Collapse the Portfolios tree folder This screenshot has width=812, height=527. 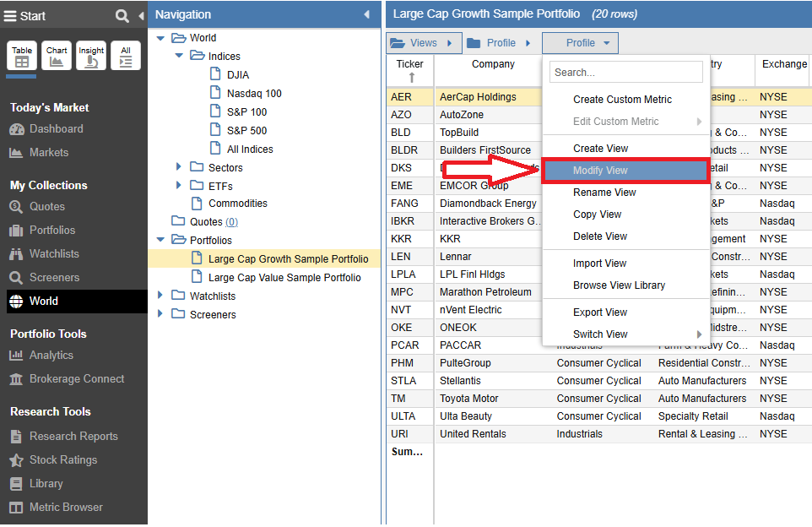coord(160,239)
